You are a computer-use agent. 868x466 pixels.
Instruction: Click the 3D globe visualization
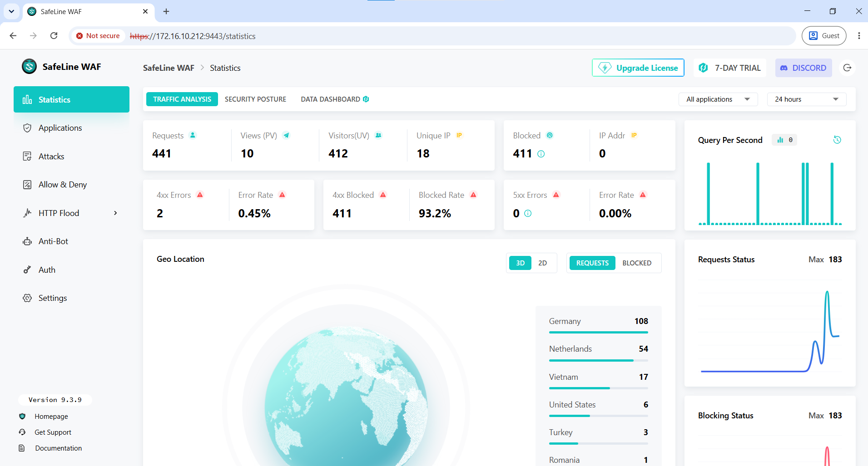click(346, 396)
